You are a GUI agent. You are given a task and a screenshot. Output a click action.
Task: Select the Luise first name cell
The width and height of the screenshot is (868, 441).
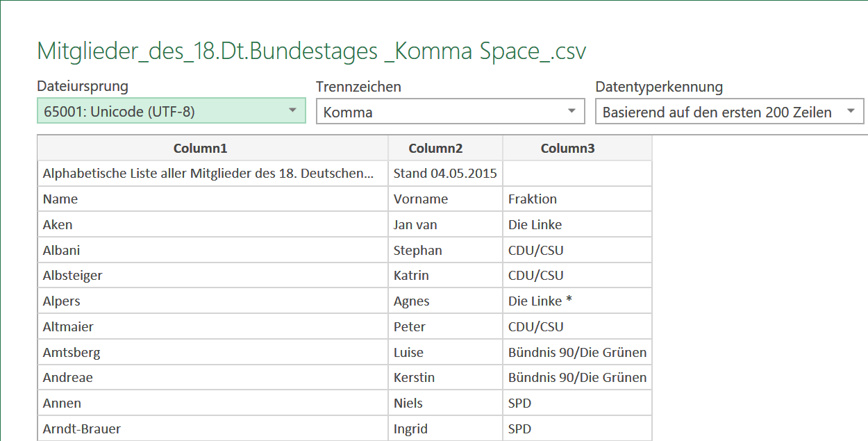(445, 352)
